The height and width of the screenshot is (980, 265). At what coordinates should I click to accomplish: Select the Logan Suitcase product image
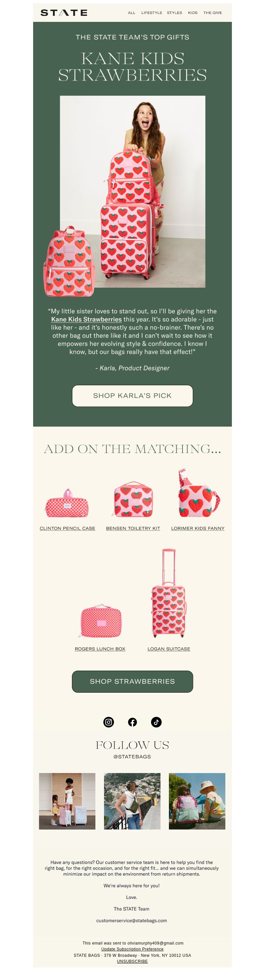[x=168, y=593]
